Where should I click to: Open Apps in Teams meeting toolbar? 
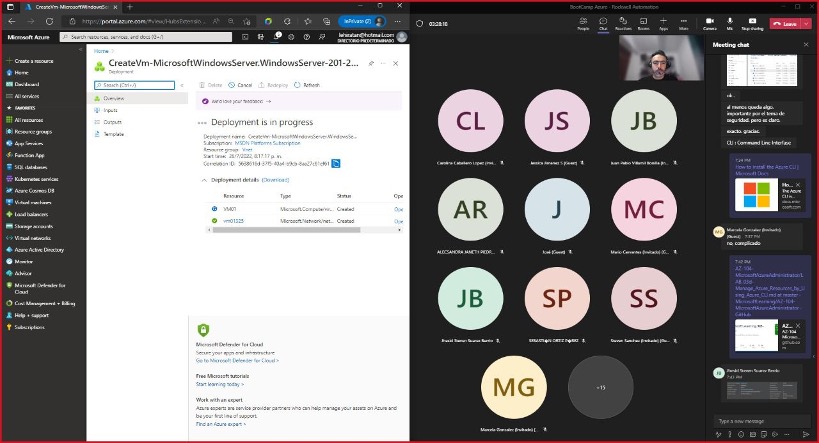663,24
